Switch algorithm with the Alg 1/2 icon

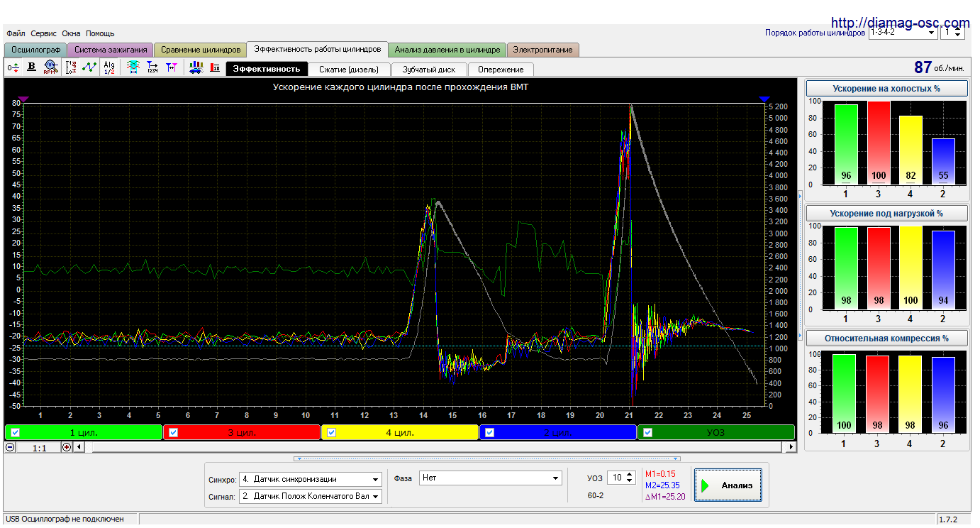coord(108,67)
